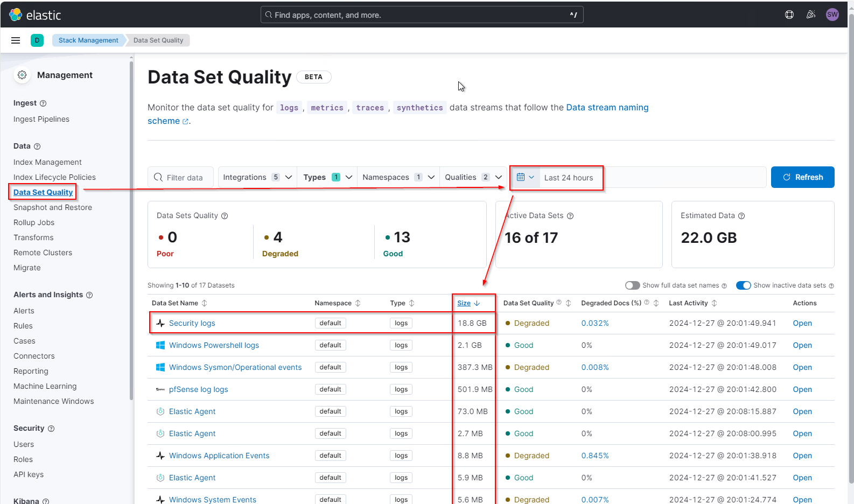
Task: Click the pfSense log logs icon
Action: click(x=160, y=389)
